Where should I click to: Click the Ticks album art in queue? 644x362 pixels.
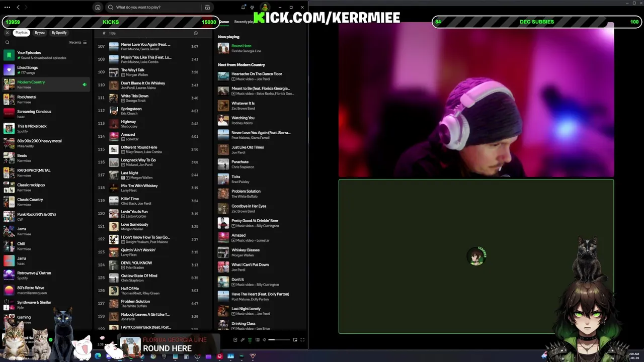tap(223, 179)
